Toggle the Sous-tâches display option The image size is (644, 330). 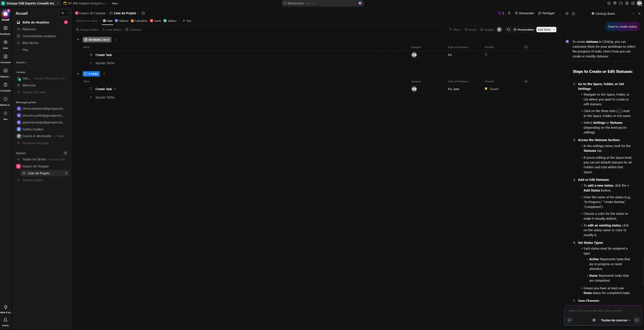[x=112, y=30]
